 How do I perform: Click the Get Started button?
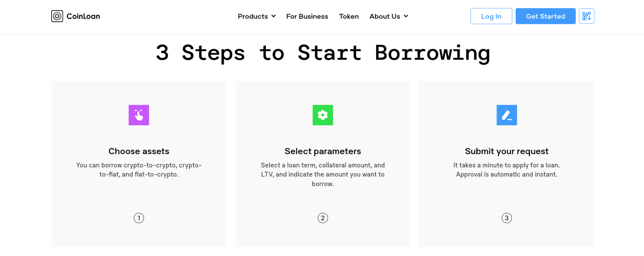(545, 16)
